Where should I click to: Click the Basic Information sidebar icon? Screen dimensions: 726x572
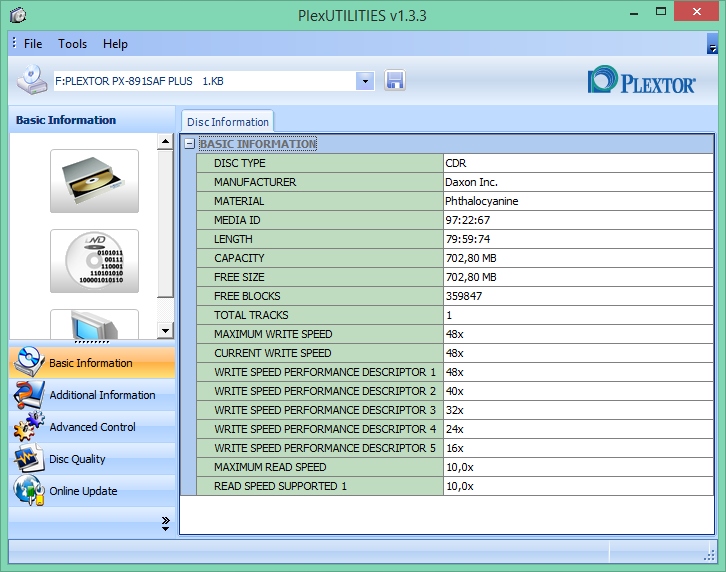(28, 363)
